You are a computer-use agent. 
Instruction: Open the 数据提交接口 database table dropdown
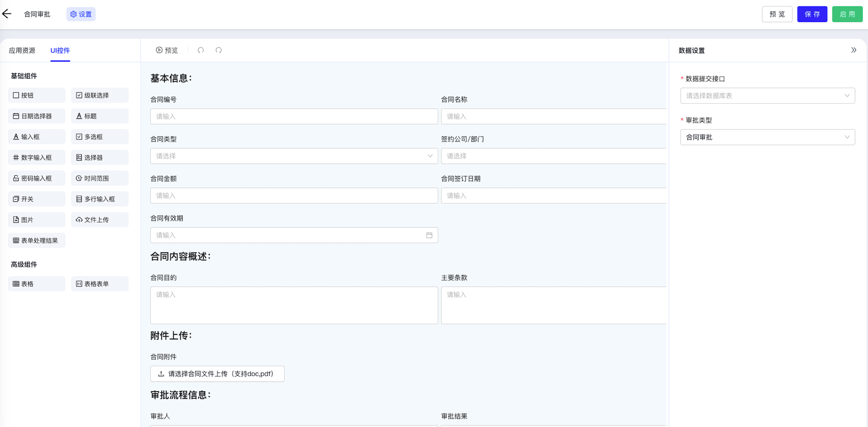[x=767, y=96]
